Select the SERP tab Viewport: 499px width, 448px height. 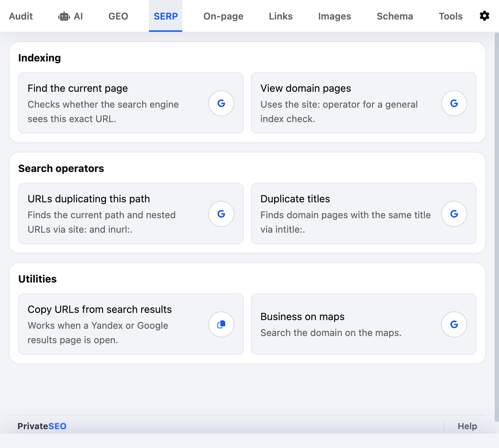coord(166,16)
